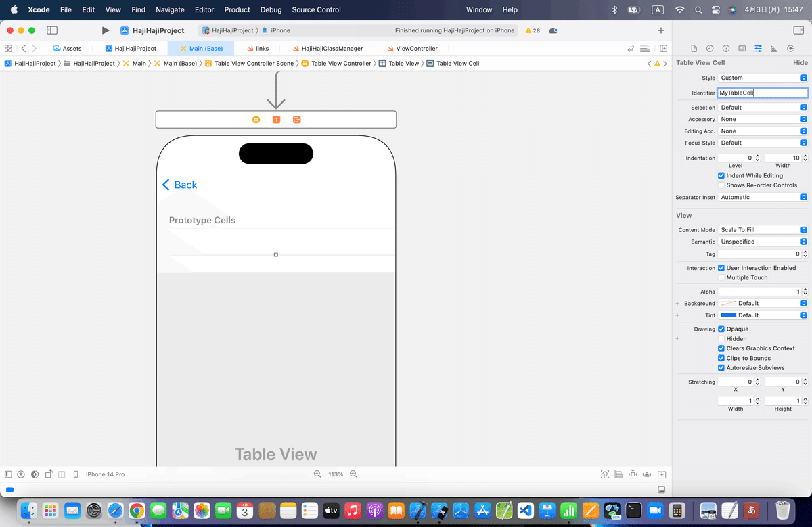The height and width of the screenshot is (527, 812).
Task: Open the Source Control menu
Action: pyautogui.click(x=316, y=9)
